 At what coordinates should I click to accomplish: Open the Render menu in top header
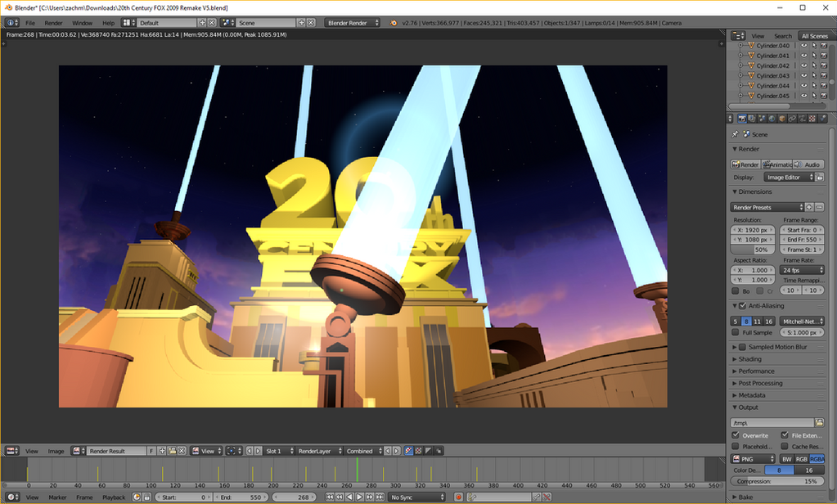click(53, 23)
